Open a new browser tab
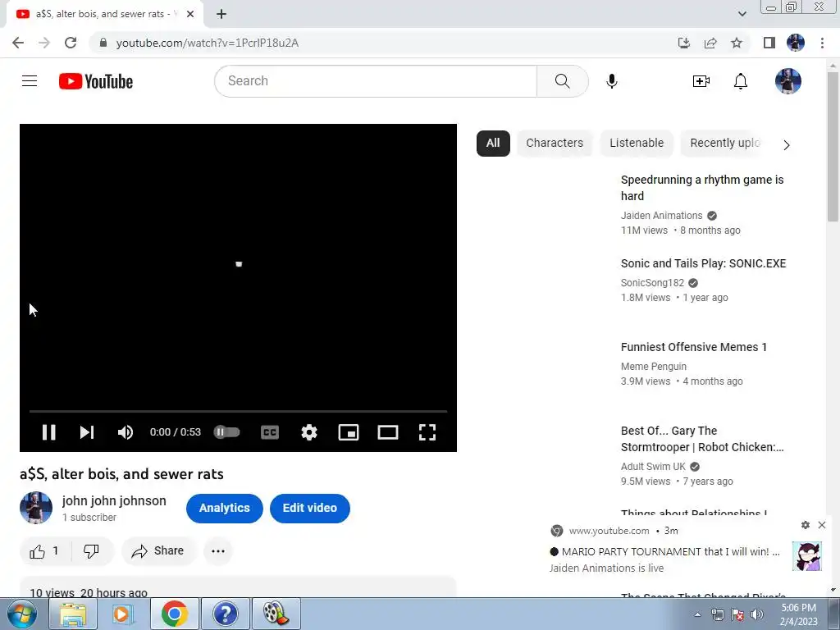840x630 pixels. click(221, 14)
